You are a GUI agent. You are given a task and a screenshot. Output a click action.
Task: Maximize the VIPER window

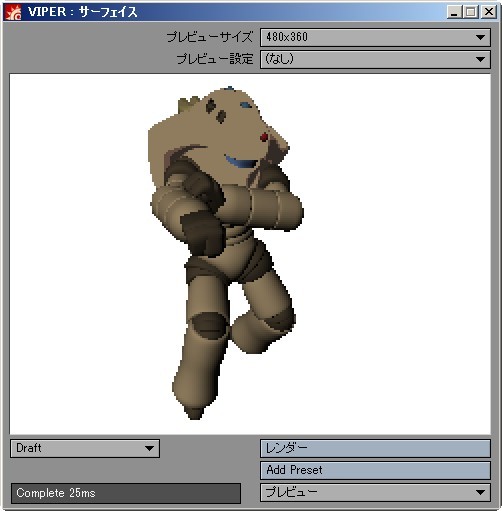(471, 12)
